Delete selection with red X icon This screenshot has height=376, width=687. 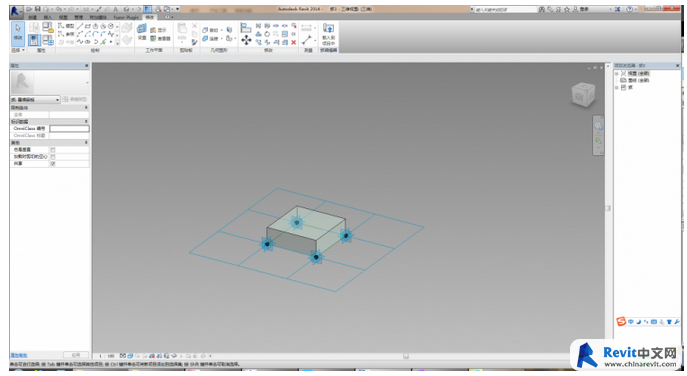(294, 42)
